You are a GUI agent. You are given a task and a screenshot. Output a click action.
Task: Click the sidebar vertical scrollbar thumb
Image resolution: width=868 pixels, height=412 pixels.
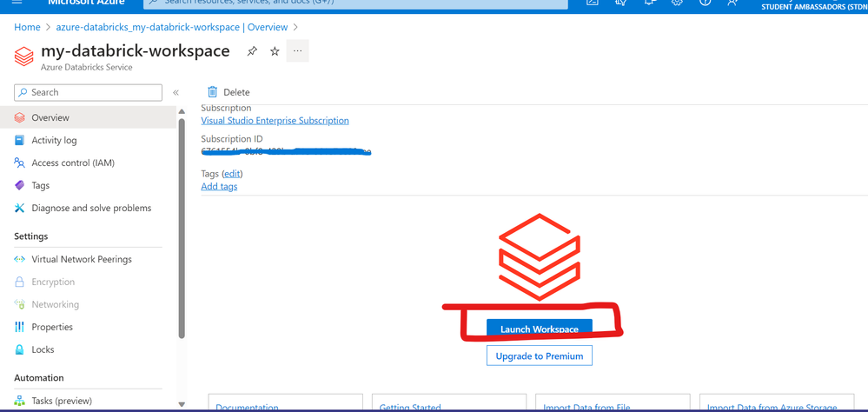pyautogui.click(x=182, y=228)
